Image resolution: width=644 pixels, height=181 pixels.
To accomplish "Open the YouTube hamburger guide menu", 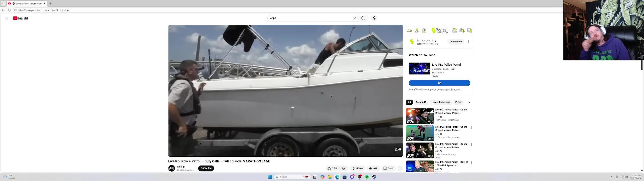I will [7, 18].
